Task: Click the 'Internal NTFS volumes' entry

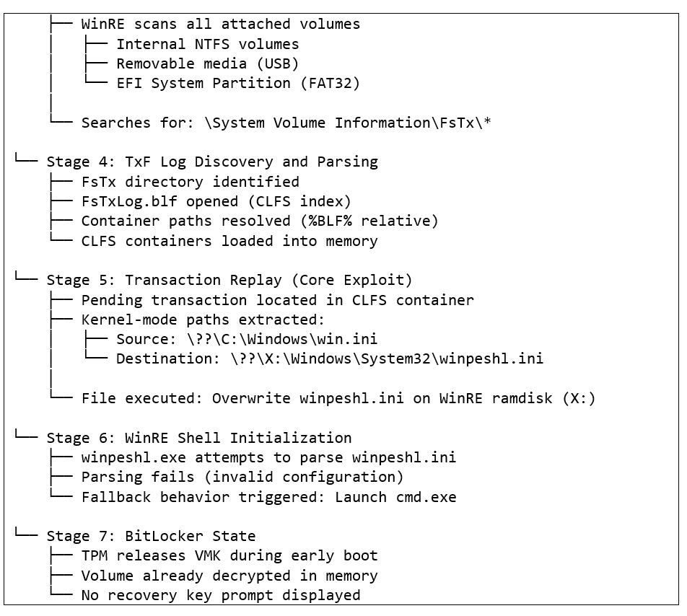Action: tap(207, 44)
